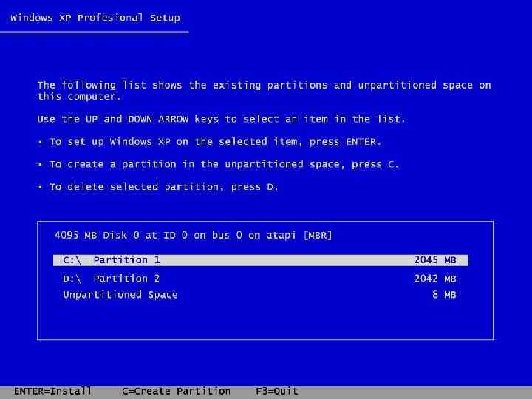Select the Unpartitioned Space row
The height and width of the screenshot is (399, 532).
pyautogui.click(x=260, y=295)
